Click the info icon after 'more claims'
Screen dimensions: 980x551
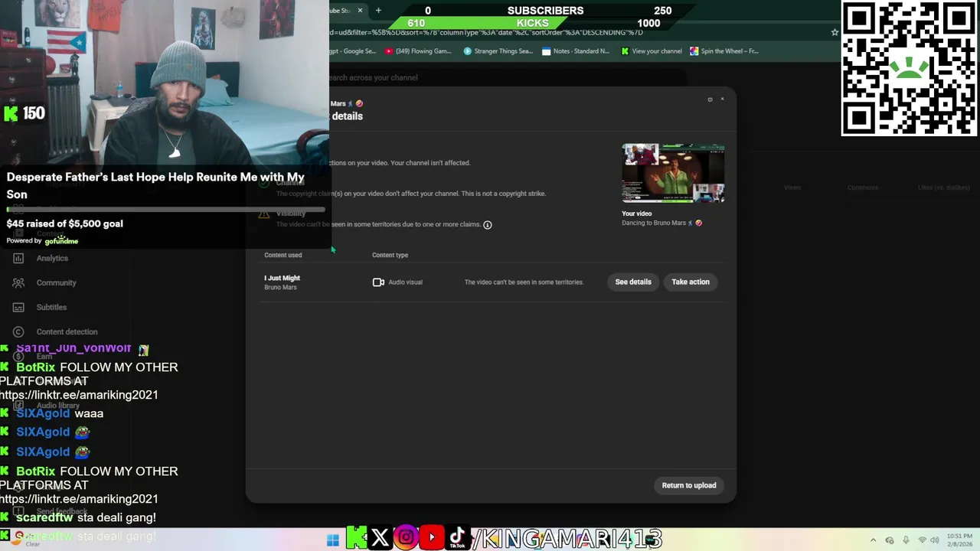(x=488, y=225)
